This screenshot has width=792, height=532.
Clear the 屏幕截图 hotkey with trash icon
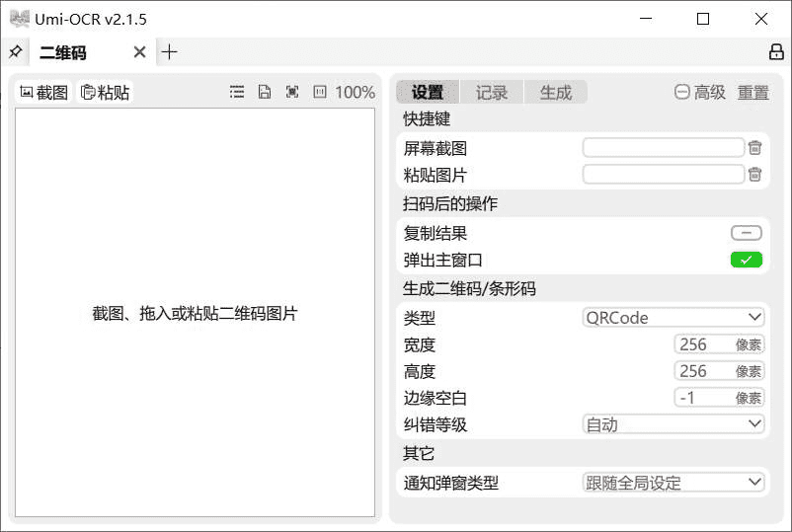[755, 148]
